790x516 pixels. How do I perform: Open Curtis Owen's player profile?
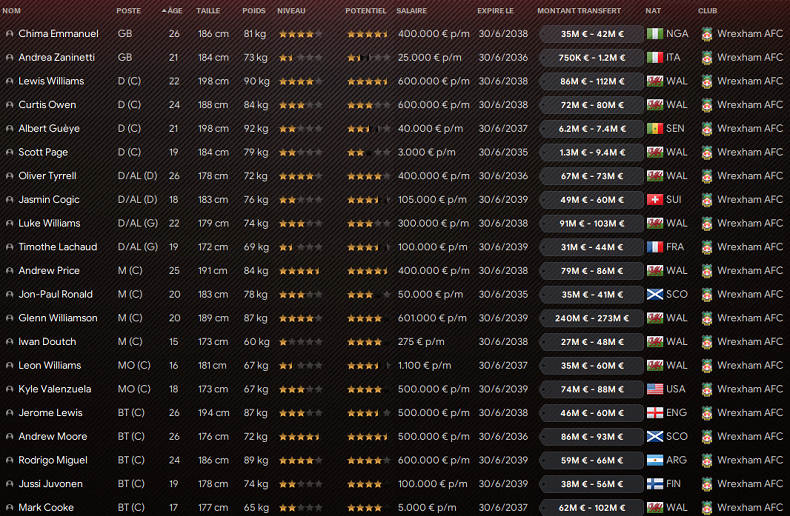click(48, 105)
